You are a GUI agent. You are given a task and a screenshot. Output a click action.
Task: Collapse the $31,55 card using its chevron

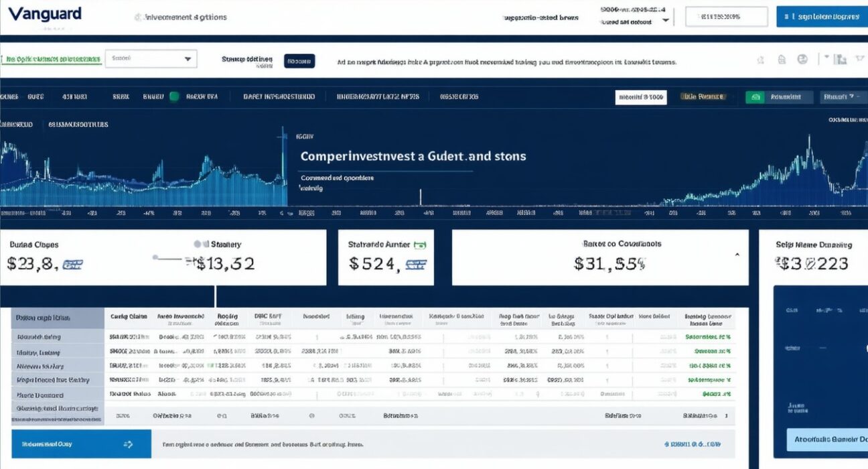coord(737,255)
